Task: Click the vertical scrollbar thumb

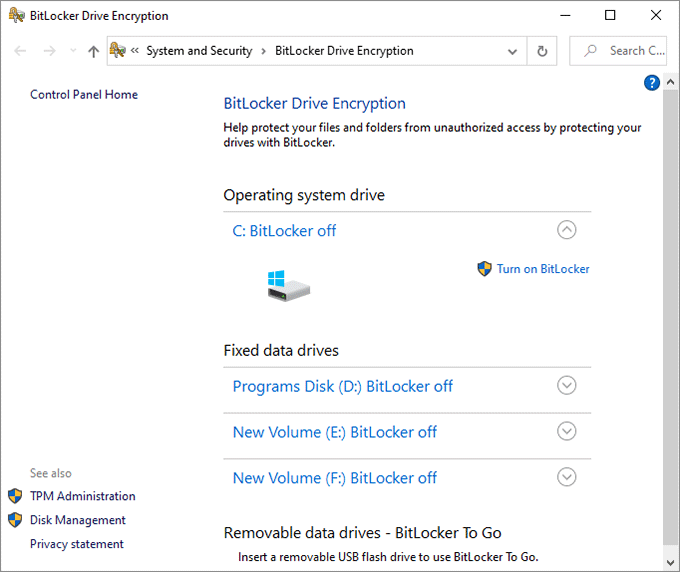Action: 670,317
